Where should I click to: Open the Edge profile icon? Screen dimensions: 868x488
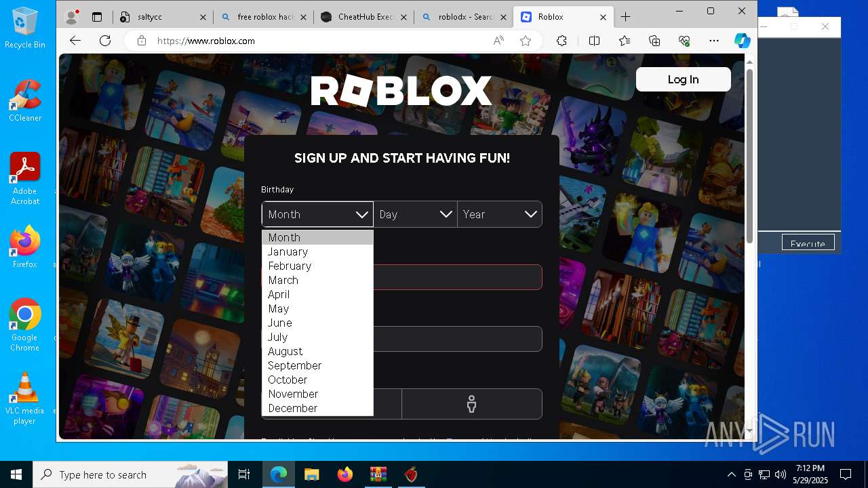pos(71,17)
